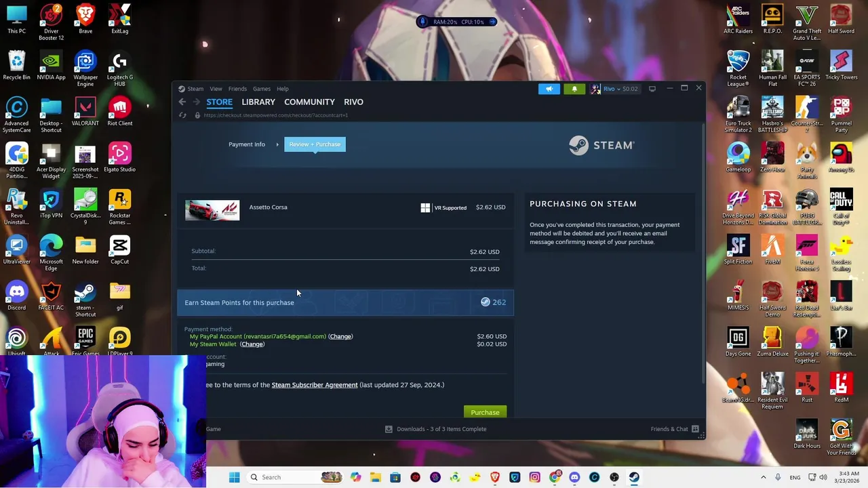
Task: Open the Steam Subscriber Agreement link
Action: [x=315, y=385]
